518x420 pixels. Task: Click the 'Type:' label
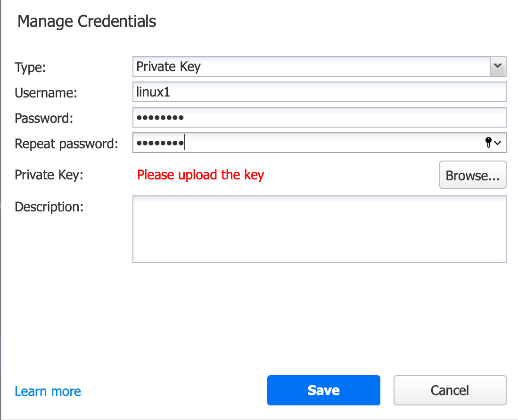click(x=30, y=67)
